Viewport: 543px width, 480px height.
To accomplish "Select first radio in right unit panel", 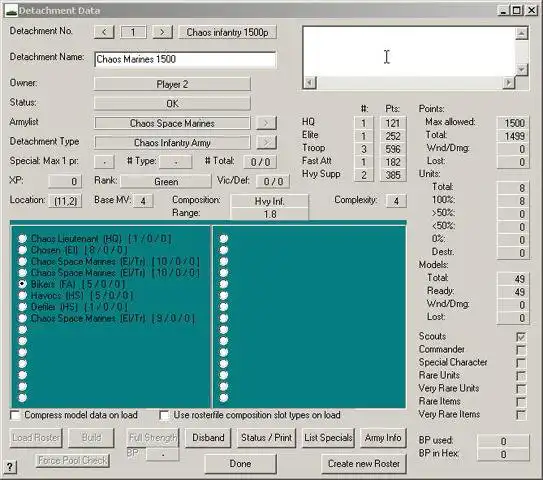I will pos(224,239).
